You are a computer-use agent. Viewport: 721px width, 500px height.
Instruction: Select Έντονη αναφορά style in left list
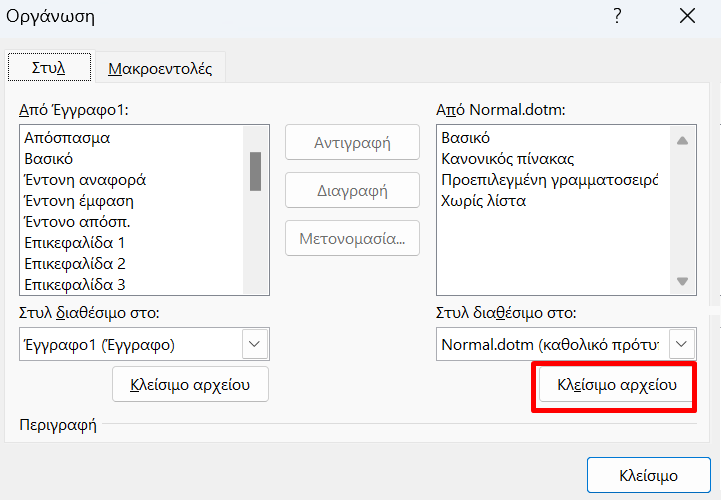pyautogui.click(x=85, y=180)
